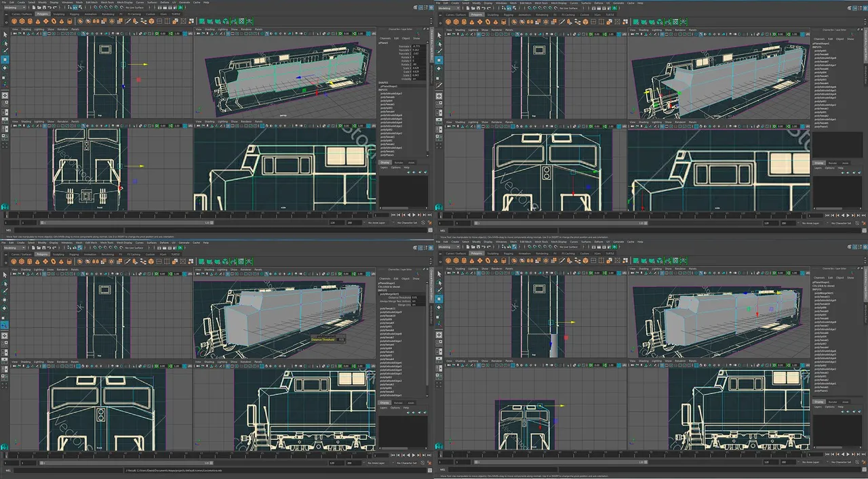
Task: Open the Windows menu in bottom-left window
Action: [x=66, y=243]
